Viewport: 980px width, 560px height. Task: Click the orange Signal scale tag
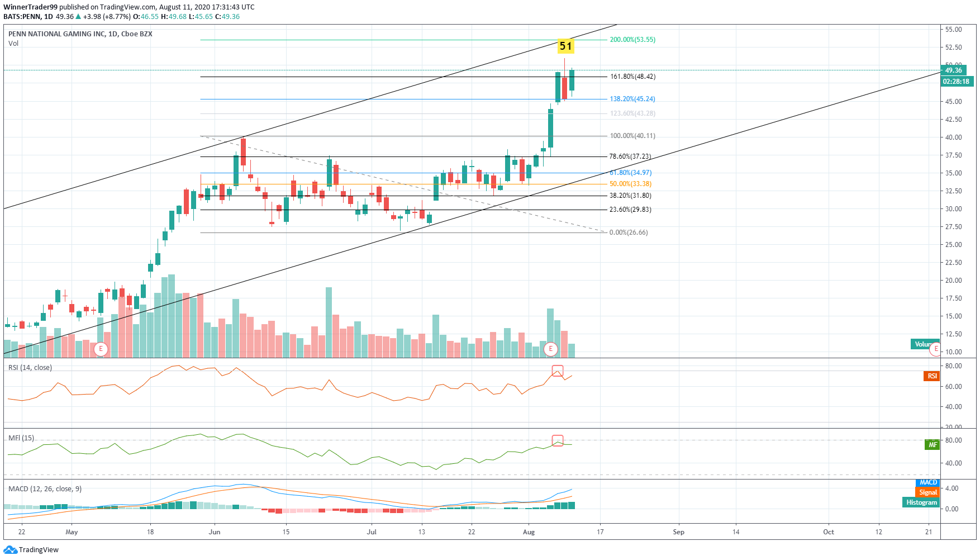coord(928,492)
